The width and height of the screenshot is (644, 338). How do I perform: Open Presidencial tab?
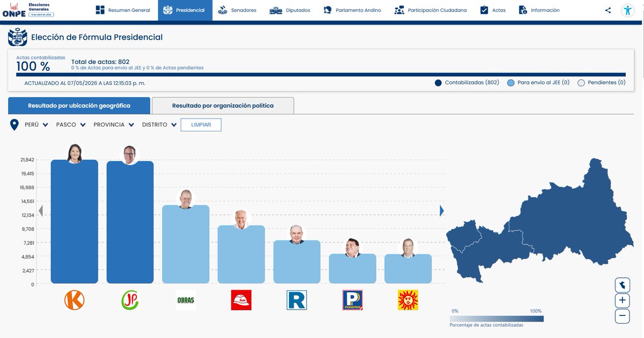185,10
